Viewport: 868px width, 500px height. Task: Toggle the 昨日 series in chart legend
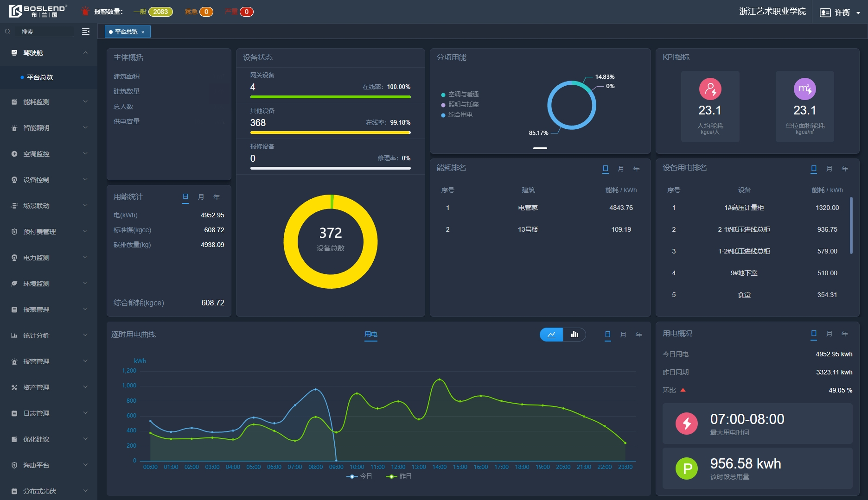click(399, 476)
